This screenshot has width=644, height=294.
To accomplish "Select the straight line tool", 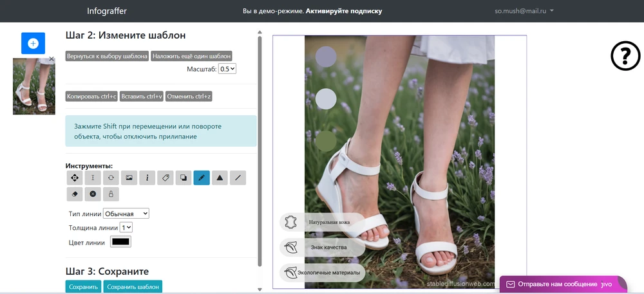I will coord(238,178).
